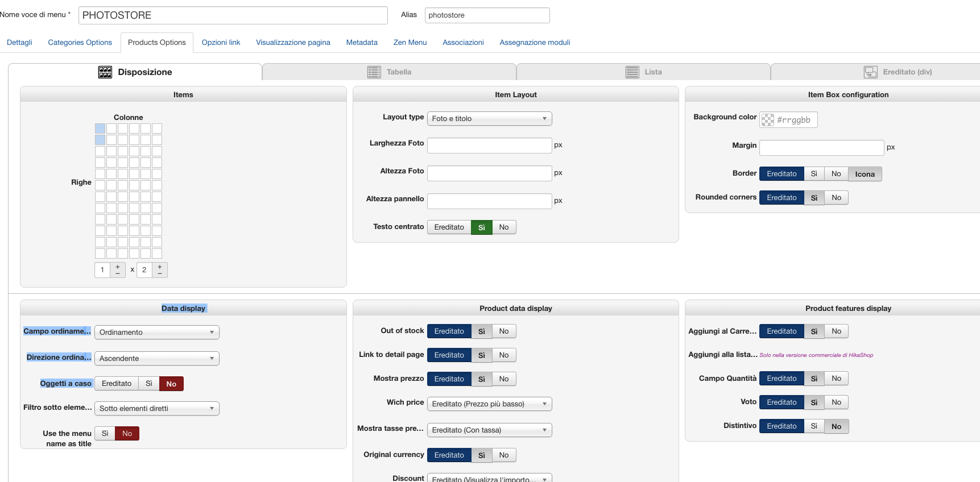Set Voto to No

pos(836,402)
